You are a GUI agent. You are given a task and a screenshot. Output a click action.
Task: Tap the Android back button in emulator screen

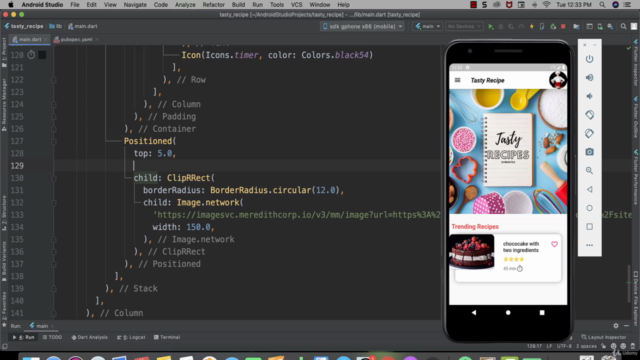[x=474, y=313]
